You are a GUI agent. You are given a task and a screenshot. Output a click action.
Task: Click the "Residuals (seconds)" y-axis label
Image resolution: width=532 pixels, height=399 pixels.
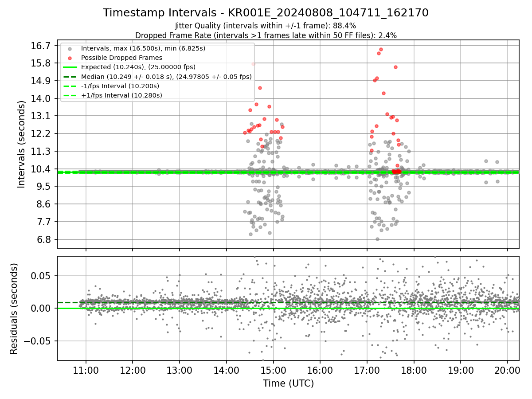tap(14, 309)
